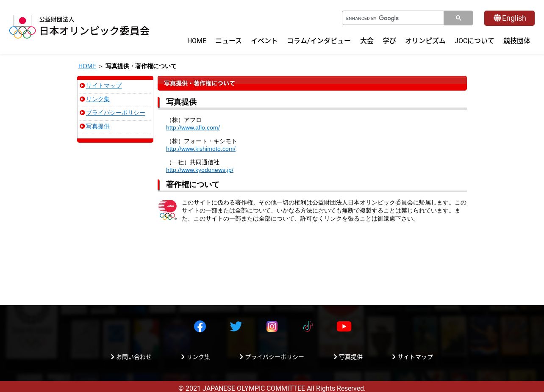
Task: Open the HOME navigation menu item
Action: click(197, 41)
